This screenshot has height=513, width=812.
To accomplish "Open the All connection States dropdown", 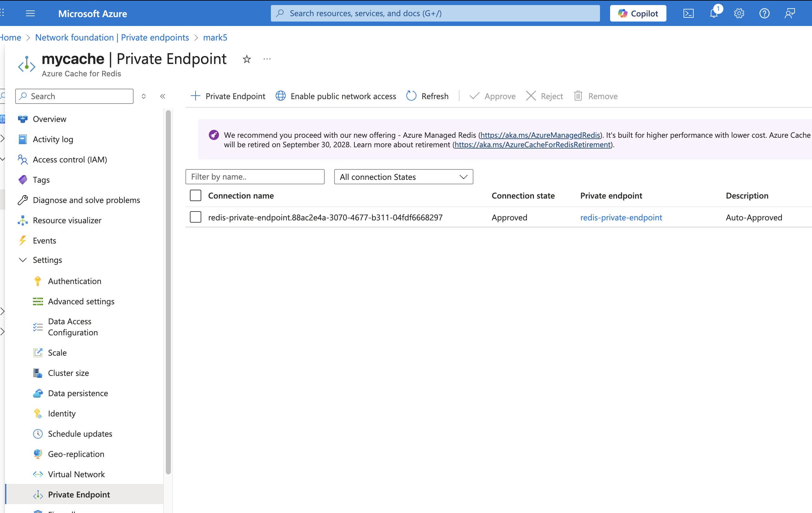I will point(403,176).
